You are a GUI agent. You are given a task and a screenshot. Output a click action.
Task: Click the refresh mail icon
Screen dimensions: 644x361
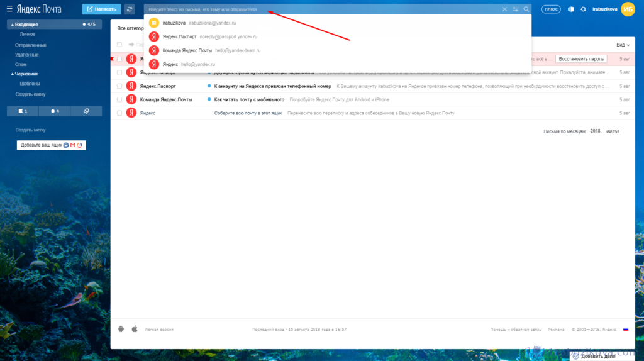130,9
